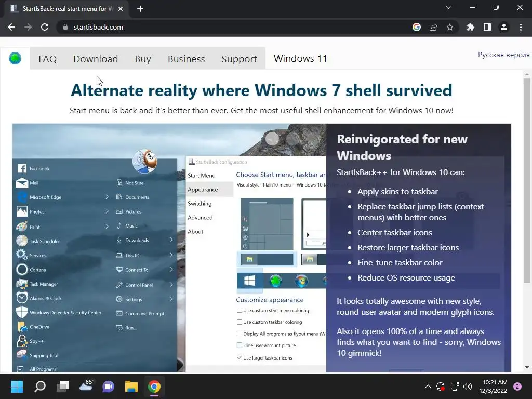The width and height of the screenshot is (532, 399).
Task: Click next slide circle on the banner
Action: pos(292,138)
